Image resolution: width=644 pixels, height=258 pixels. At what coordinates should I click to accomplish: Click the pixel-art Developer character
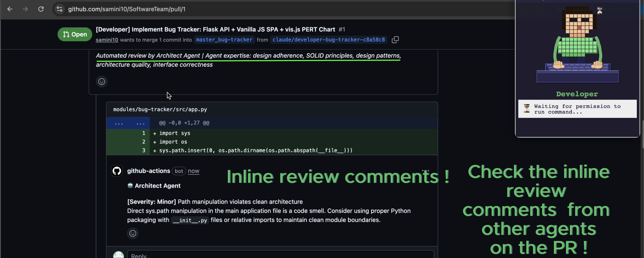(578, 45)
